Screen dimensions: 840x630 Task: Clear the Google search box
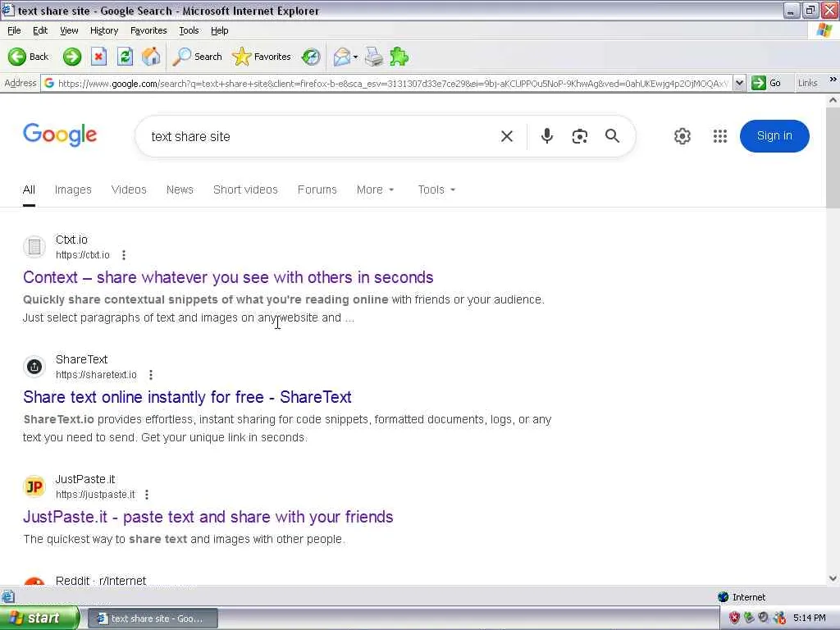pos(507,136)
